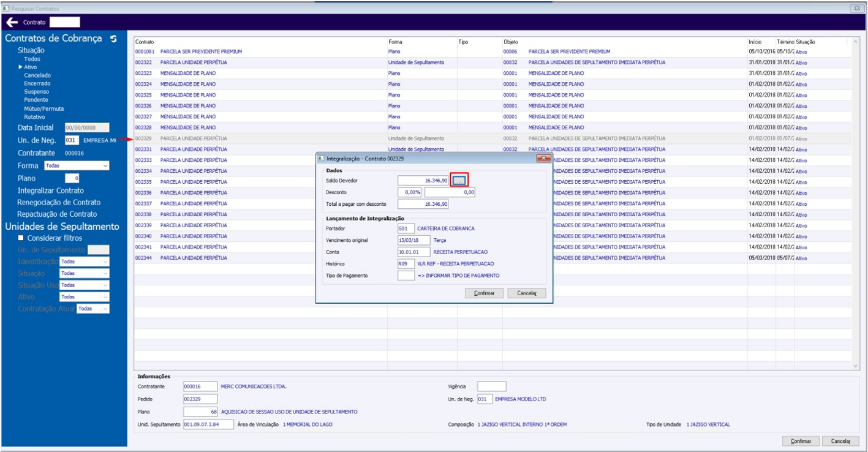The height and width of the screenshot is (452, 868).
Task: Click the Un. de Neg. code field in sidebar
Action: coord(72,140)
